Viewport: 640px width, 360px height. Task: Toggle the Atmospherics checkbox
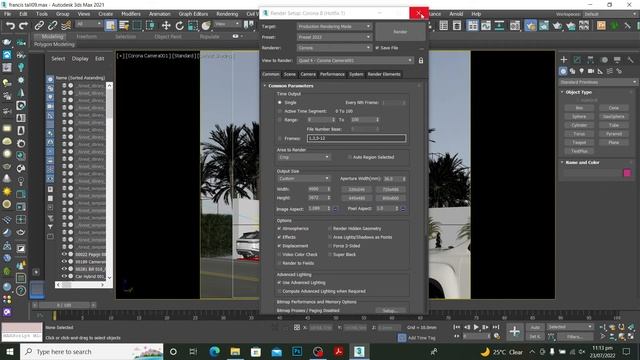pyautogui.click(x=280, y=229)
